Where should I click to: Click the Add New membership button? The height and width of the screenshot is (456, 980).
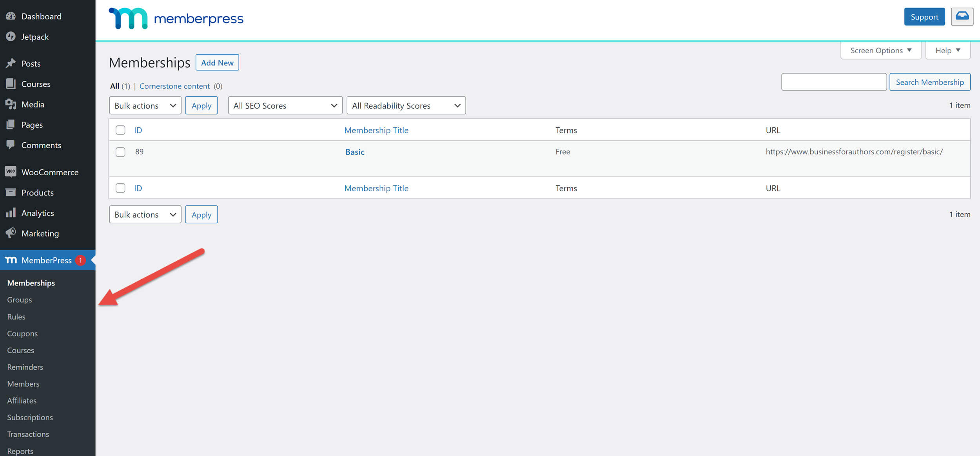(217, 62)
